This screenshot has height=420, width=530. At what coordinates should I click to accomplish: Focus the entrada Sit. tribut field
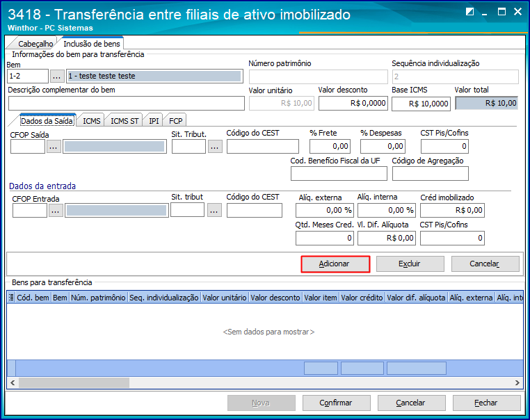(187, 210)
